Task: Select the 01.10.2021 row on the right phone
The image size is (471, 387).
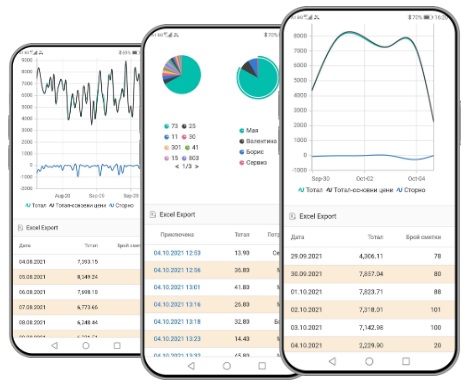Action: pos(369,292)
